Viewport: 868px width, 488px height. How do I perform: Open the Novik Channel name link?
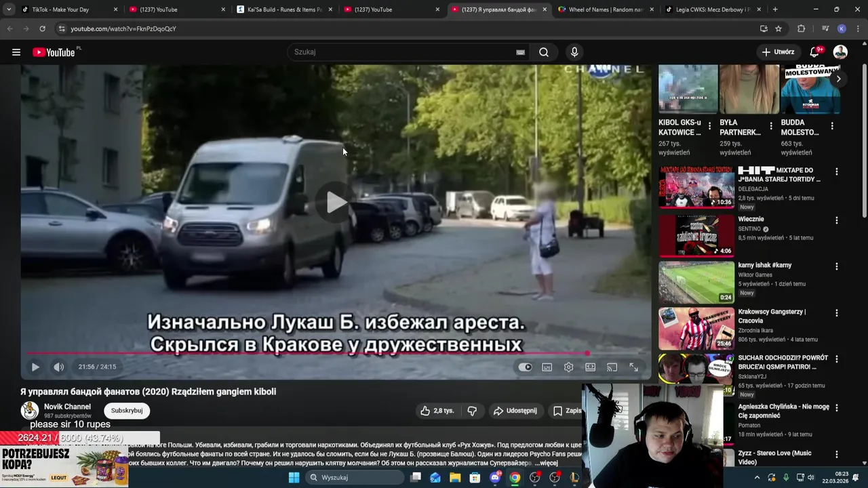point(67,407)
